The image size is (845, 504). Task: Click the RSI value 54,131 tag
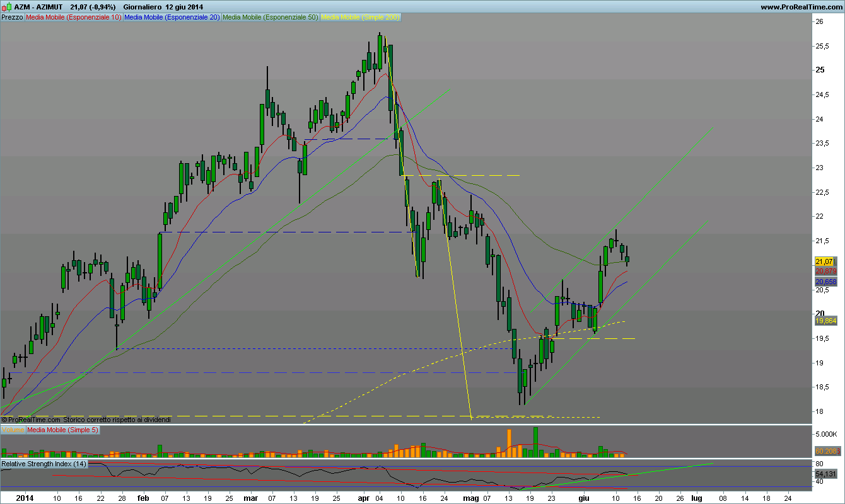pyautogui.click(x=825, y=474)
